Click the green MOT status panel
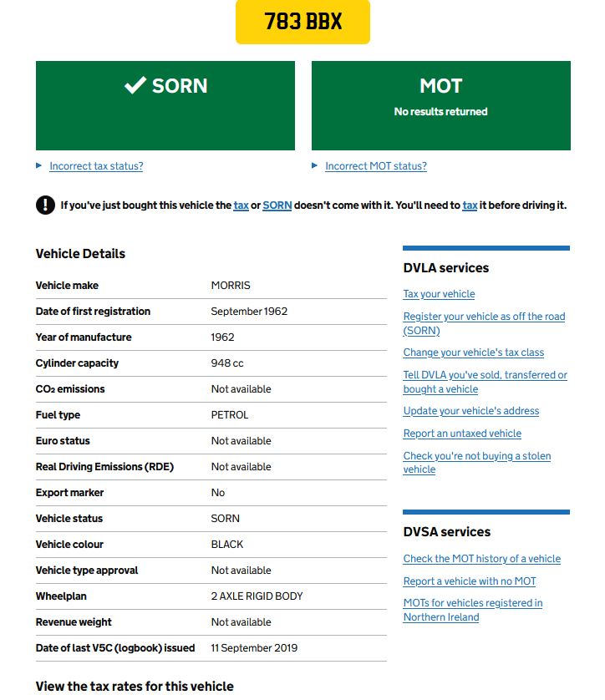 (x=440, y=105)
